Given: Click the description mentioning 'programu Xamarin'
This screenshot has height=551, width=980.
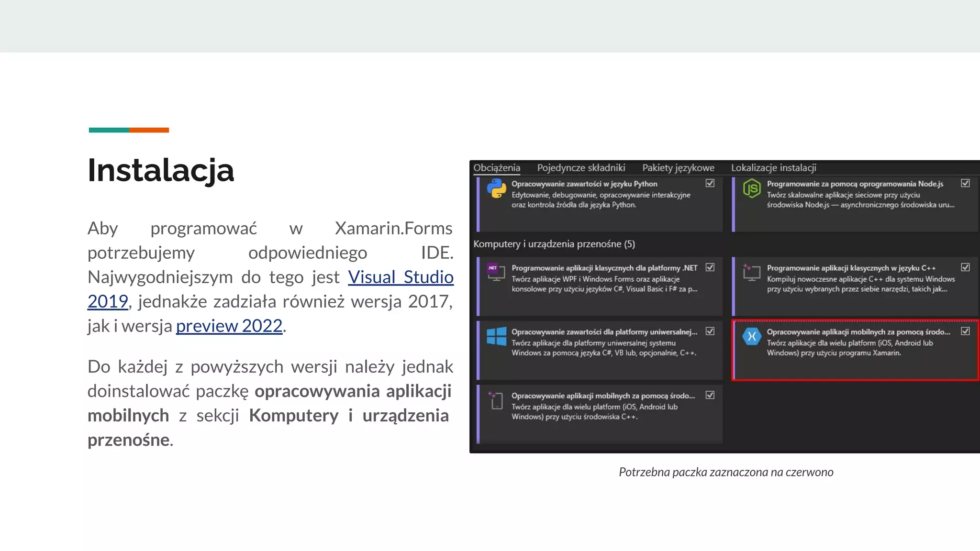Looking at the screenshot, I should pyautogui.click(x=850, y=348).
